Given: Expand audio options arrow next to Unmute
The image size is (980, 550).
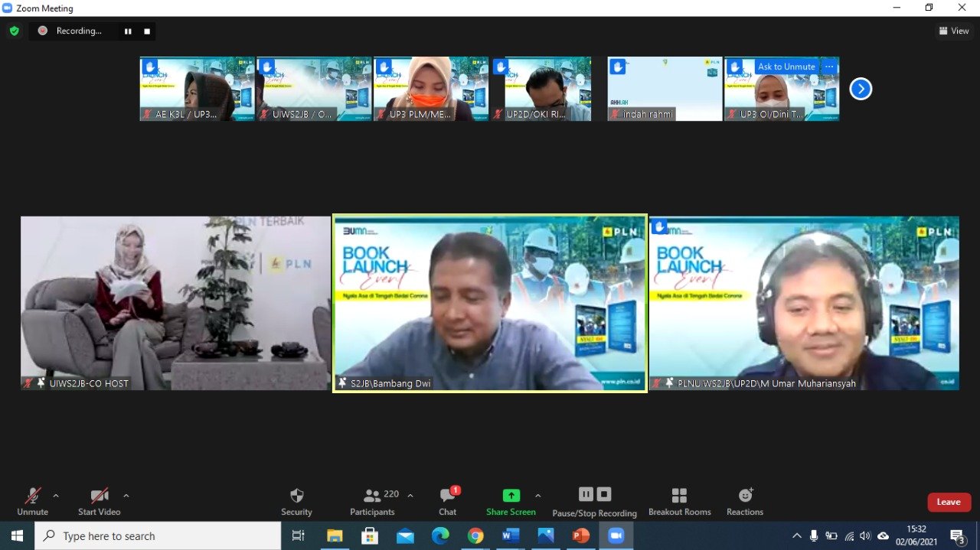Looking at the screenshot, I should [56, 496].
